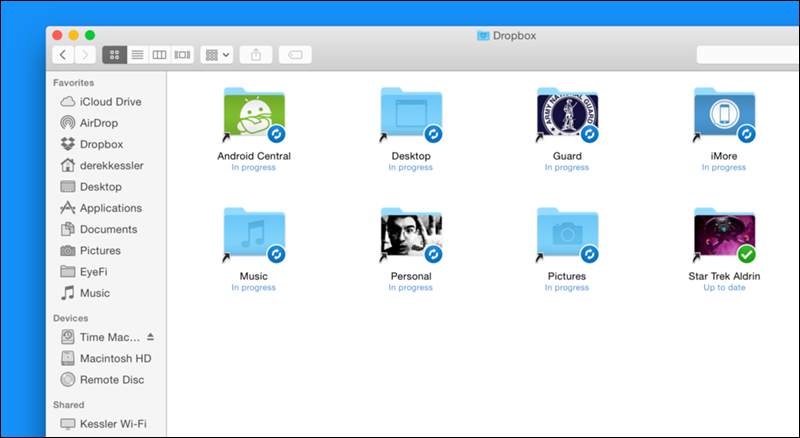Go forward with the right chevron button
Screen dimensions: 800x438
point(85,55)
